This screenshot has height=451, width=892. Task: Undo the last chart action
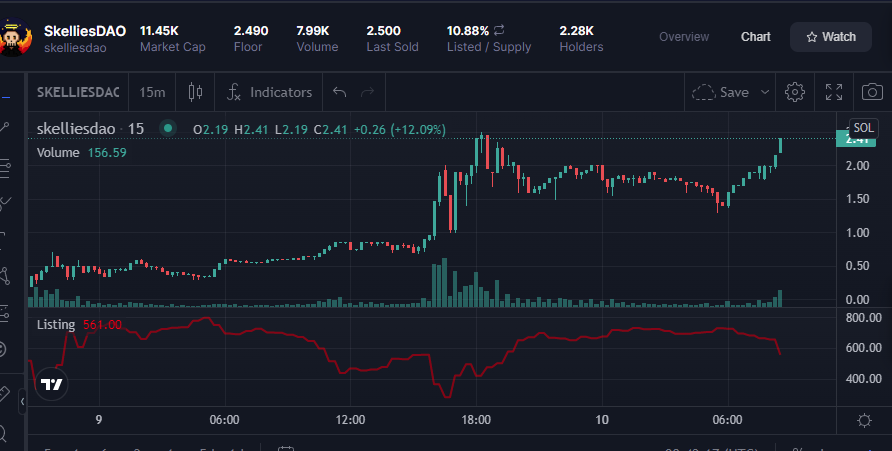click(x=340, y=92)
